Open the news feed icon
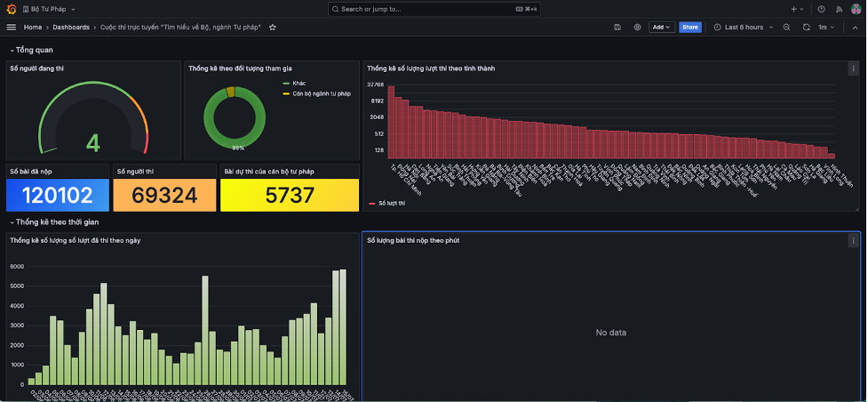 click(839, 9)
